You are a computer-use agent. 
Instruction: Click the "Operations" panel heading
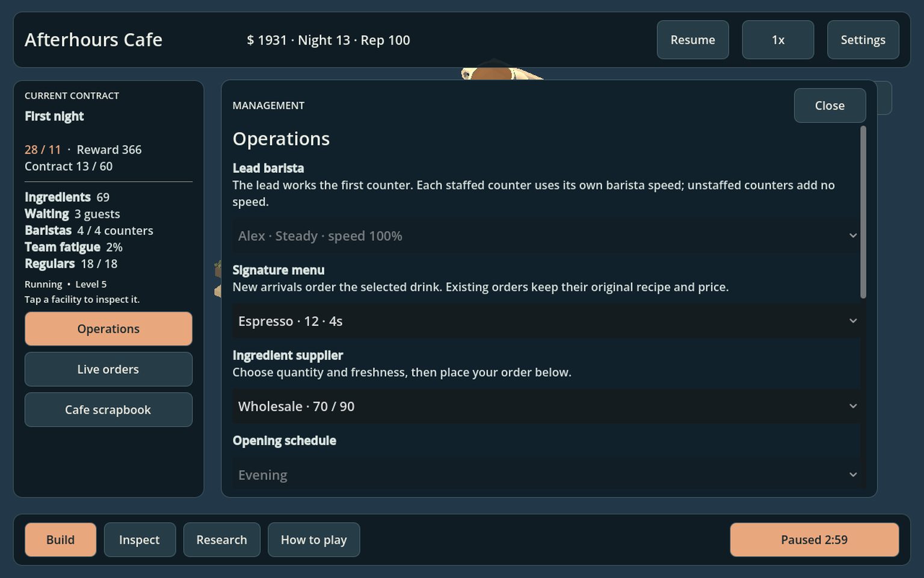pos(281,138)
